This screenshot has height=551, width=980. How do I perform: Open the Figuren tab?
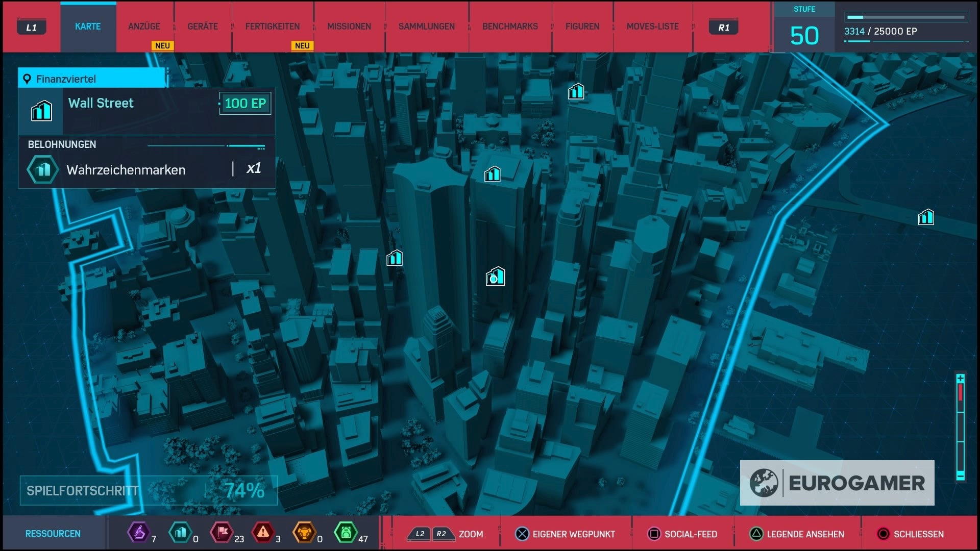[582, 27]
